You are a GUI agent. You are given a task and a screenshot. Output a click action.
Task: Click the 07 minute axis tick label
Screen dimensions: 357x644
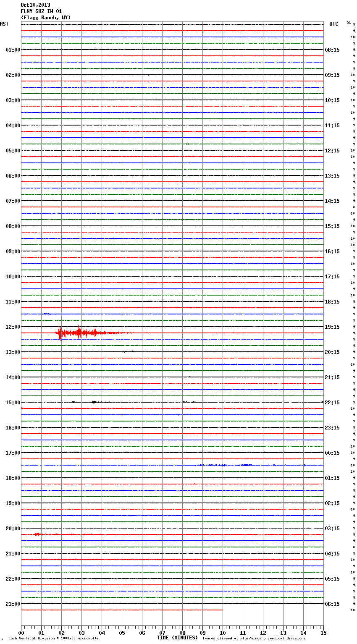coord(162,633)
